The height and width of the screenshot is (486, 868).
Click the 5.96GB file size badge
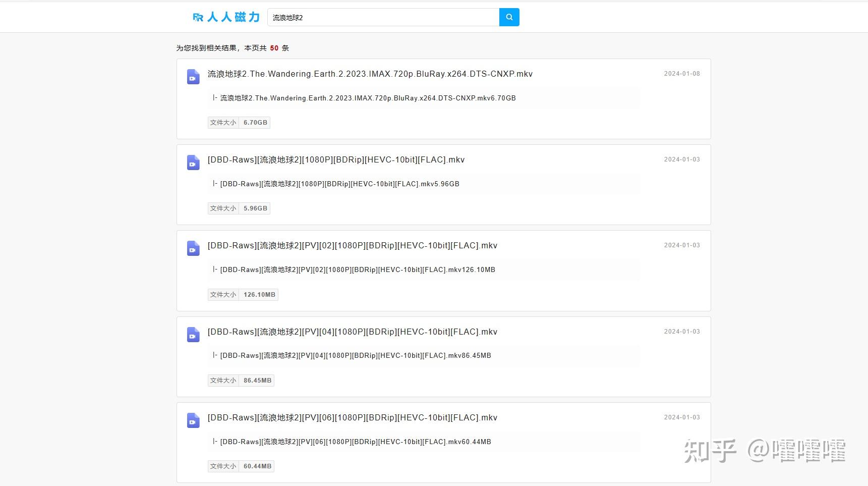click(239, 208)
